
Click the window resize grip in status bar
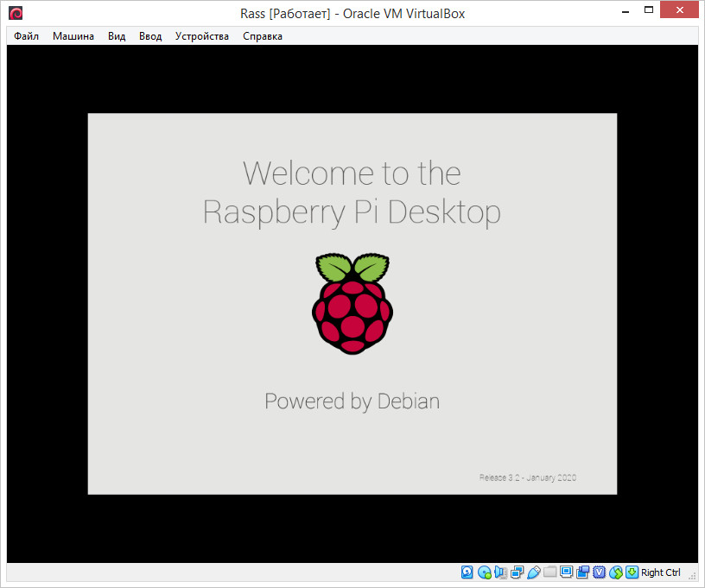[x=693, y=575]
